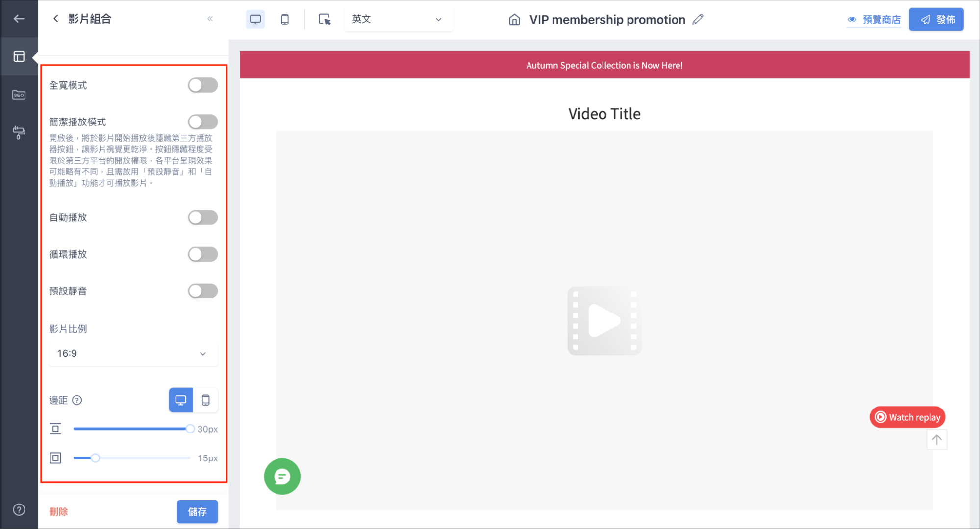The width and height of the screenshot is (980, 529).
Task: Switch to mobile preview in the top toolbar
Action: tap(284, 19)
